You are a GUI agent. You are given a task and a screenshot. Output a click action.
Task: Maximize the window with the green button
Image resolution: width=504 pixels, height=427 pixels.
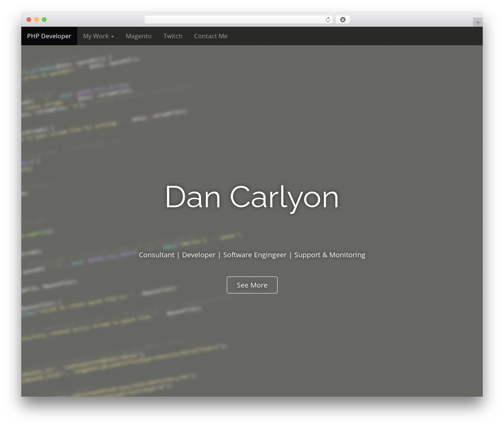(44, 20)
